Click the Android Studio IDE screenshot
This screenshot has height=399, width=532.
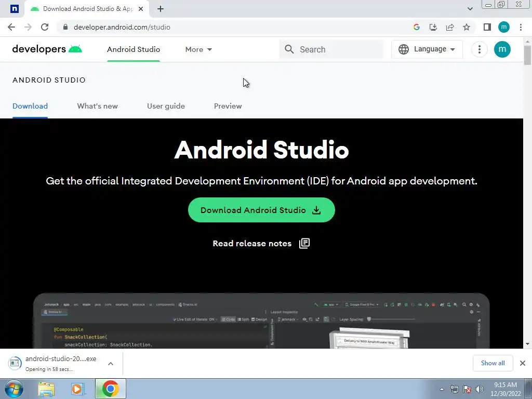pos(261,321)
